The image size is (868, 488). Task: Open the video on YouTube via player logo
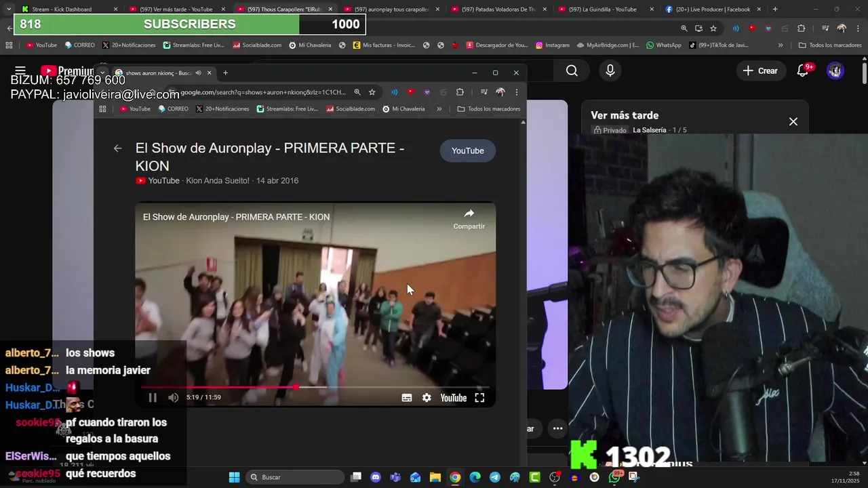(x=454, y=398)
